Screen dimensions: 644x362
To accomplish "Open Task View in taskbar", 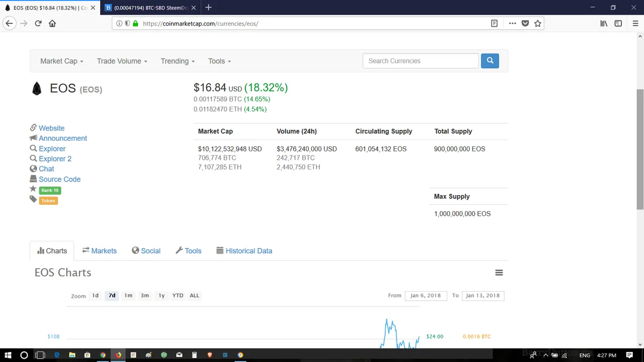I will tap(40, 355).
